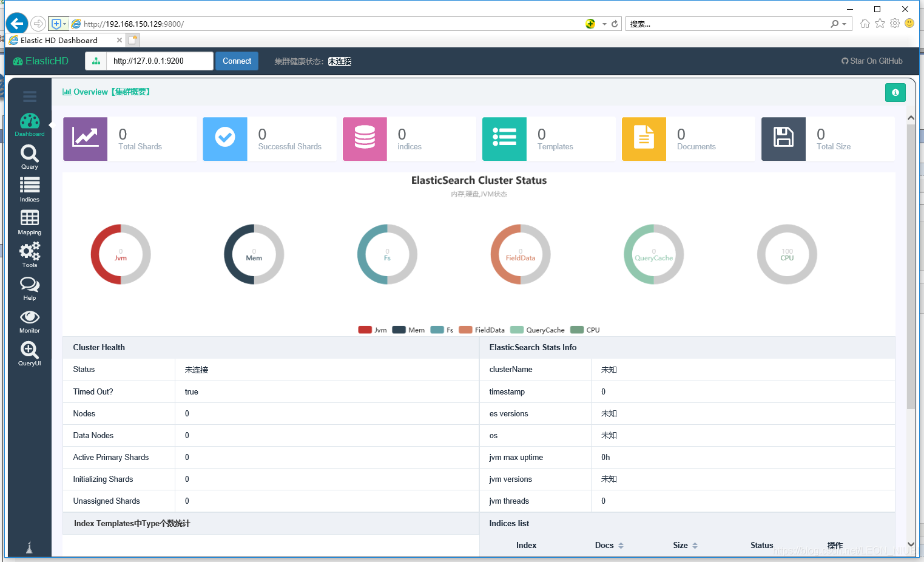
Task: Click the CPU donut gauge
Action: [787, 254]
